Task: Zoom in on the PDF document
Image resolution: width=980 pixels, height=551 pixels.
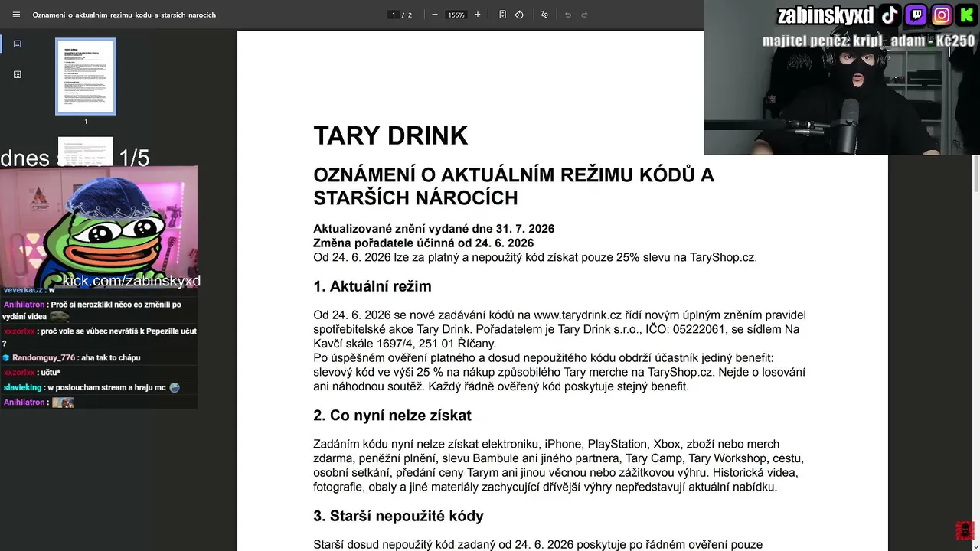Action: tap(478, 15)
